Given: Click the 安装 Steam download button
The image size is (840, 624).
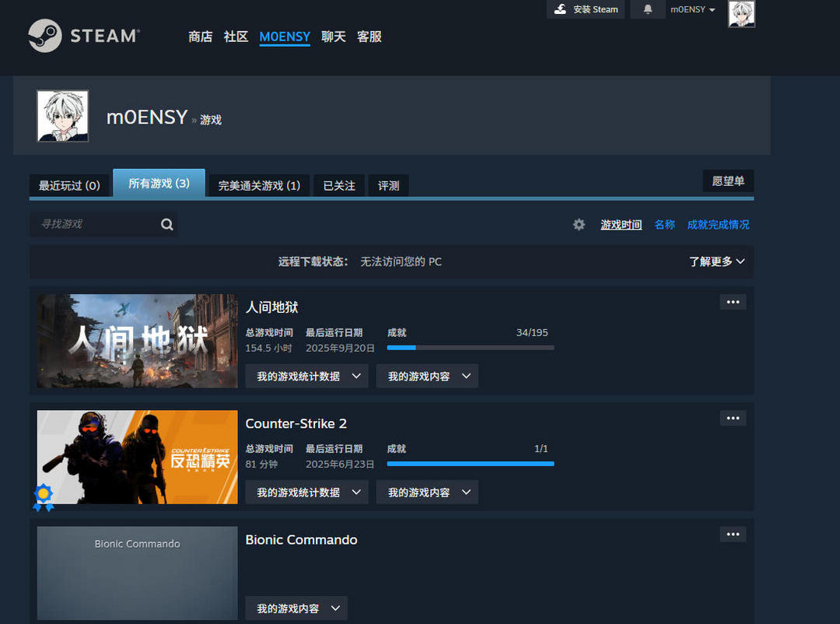Looking at the screenshot, I should [586, 9].
